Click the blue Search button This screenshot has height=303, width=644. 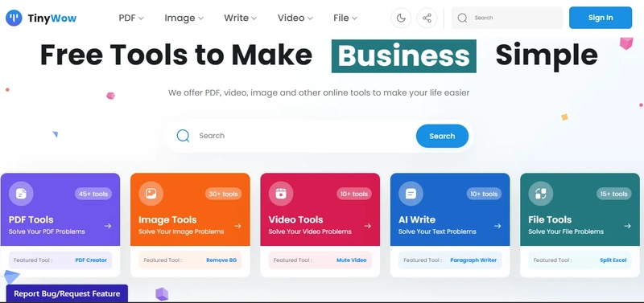[442, 136]
